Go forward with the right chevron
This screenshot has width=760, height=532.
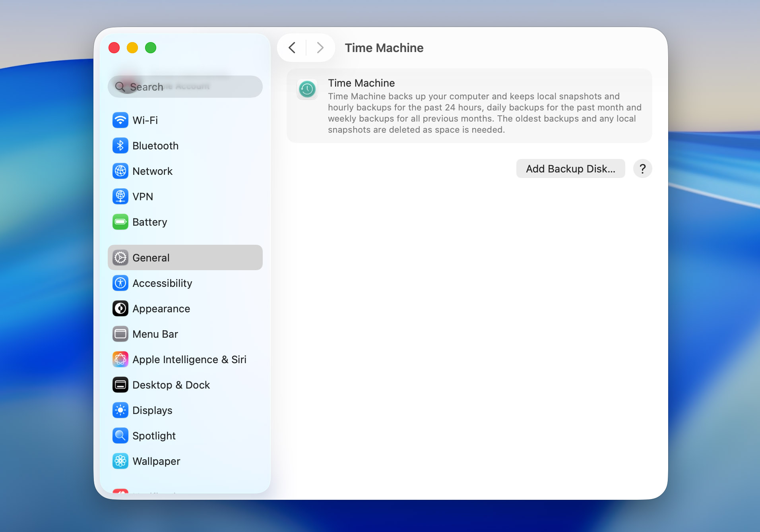320,48
